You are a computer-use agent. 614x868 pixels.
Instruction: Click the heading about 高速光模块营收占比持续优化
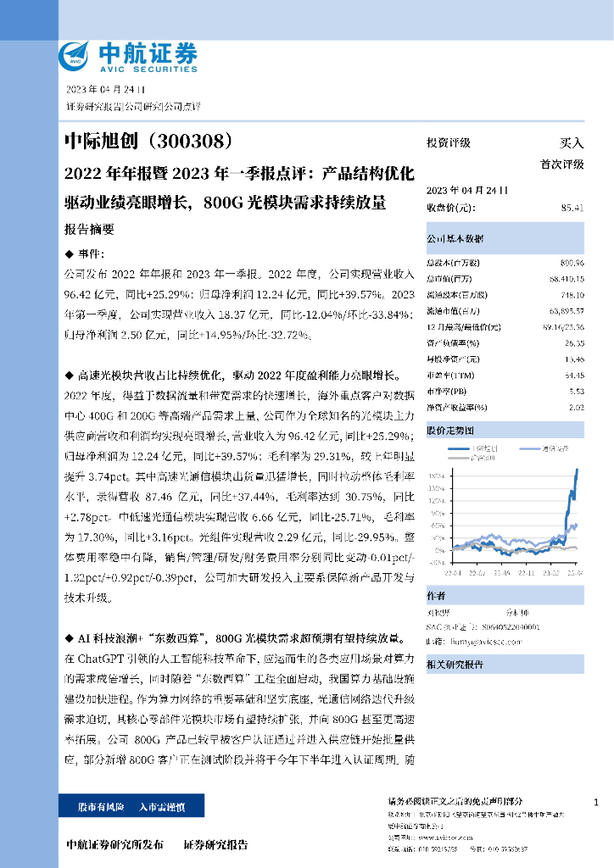pos(233,376)
